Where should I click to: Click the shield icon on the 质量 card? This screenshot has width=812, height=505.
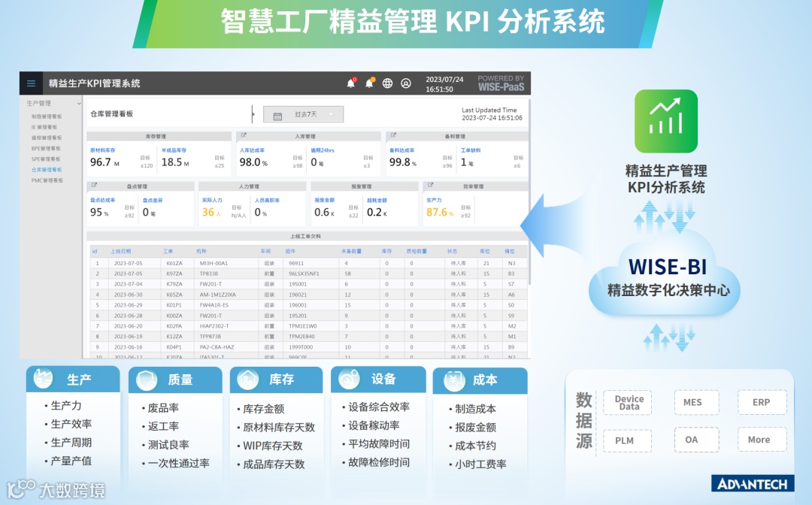(147, 380)
